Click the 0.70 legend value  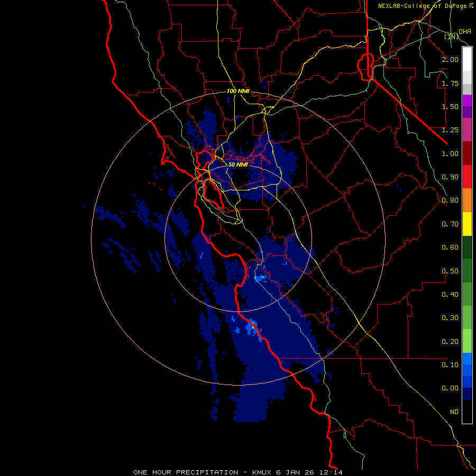tap(450, 224)
